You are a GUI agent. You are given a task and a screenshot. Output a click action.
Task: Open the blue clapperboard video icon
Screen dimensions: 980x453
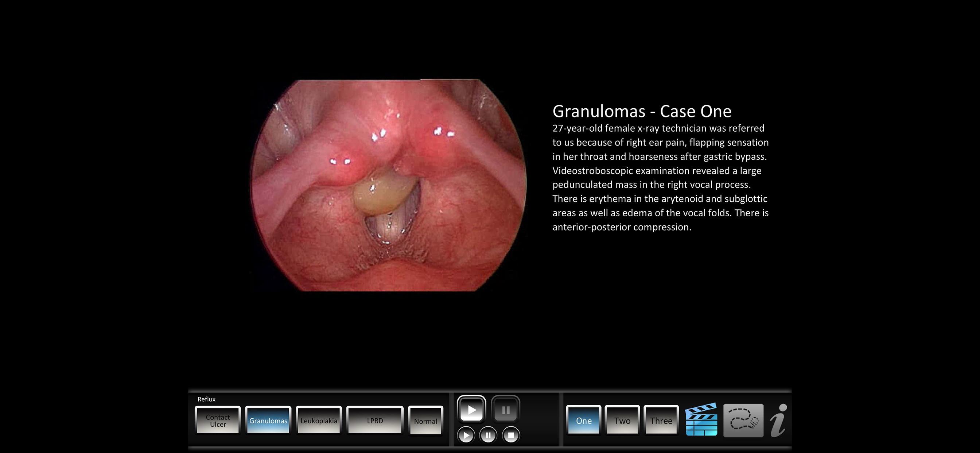coord(701,419)
